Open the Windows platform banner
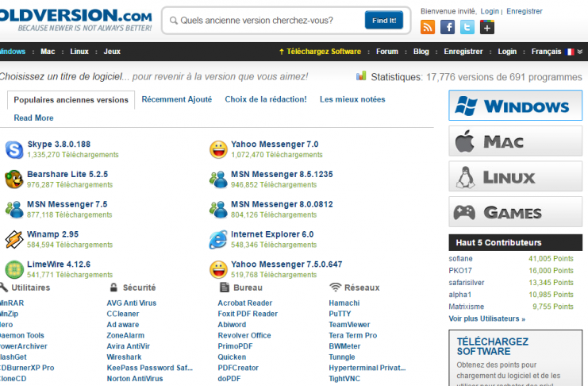 515,105
